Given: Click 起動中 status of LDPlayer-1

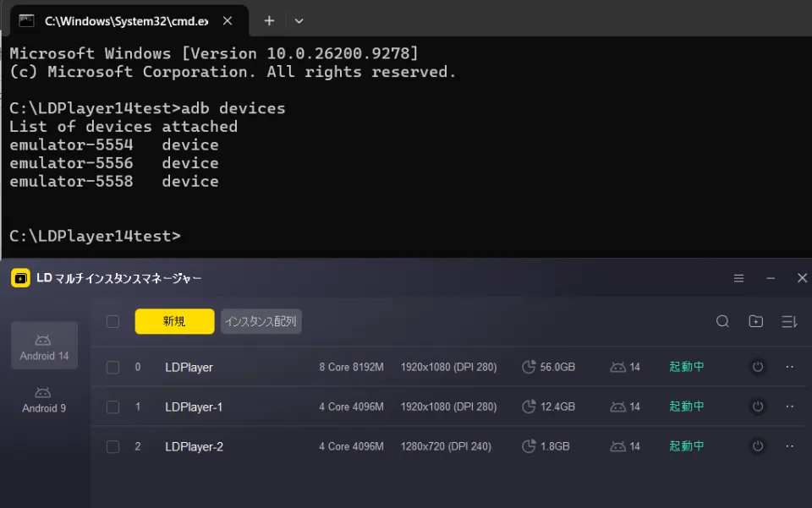Looking at the screenshot, I should [687, 407].
